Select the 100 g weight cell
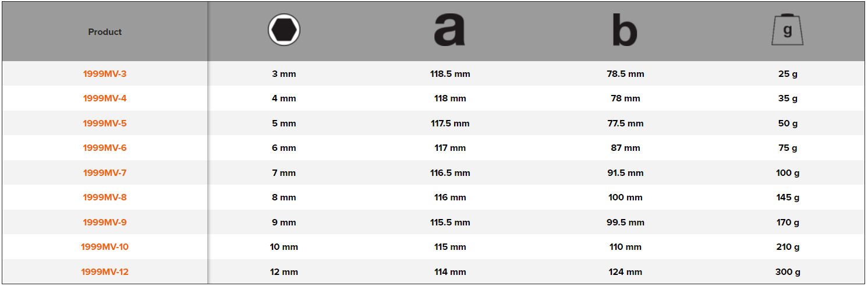868x286 pixels. tap(787, 173)
